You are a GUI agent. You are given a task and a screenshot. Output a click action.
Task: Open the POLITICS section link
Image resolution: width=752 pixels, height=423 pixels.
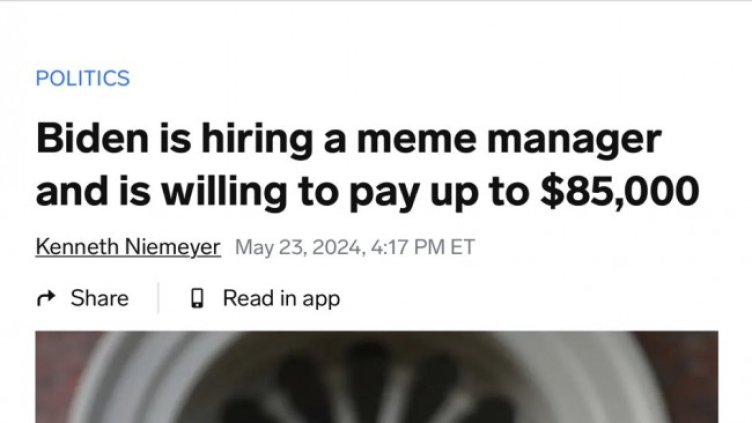(x=82, y=78)
